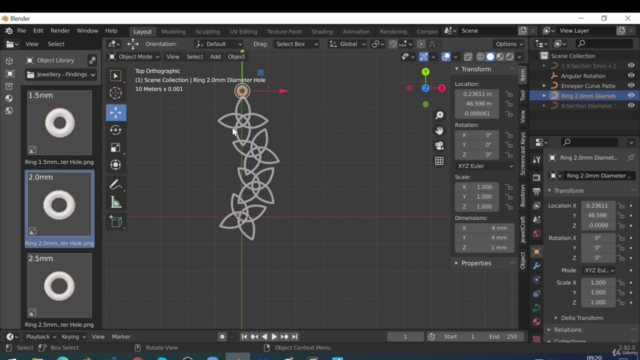Lock the Scale Z value
The image size is (640, 360).
509,207
